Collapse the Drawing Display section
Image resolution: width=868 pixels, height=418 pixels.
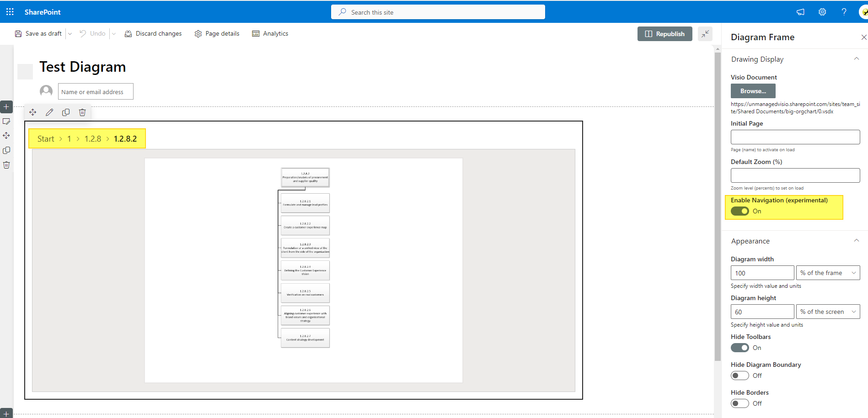point(857,58)
